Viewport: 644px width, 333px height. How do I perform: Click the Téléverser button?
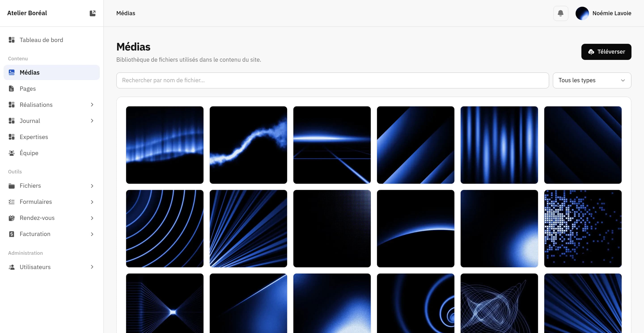(606, 52)
